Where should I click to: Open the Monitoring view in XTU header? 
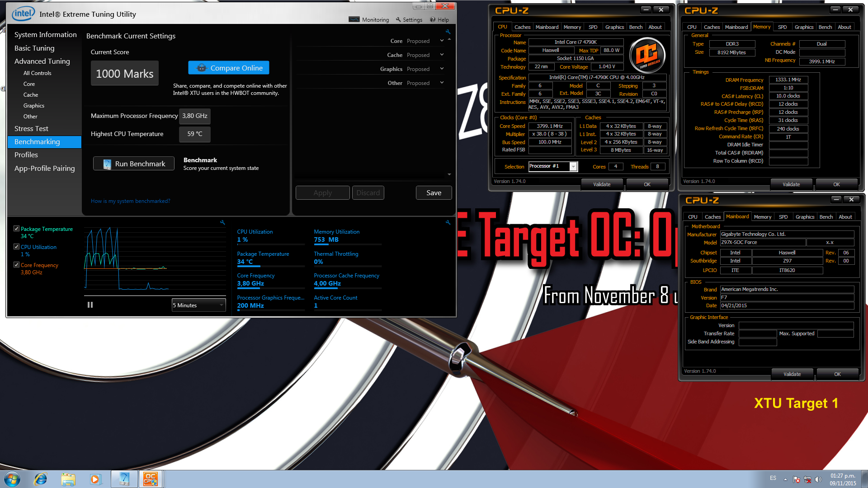[x=369, y=20]
